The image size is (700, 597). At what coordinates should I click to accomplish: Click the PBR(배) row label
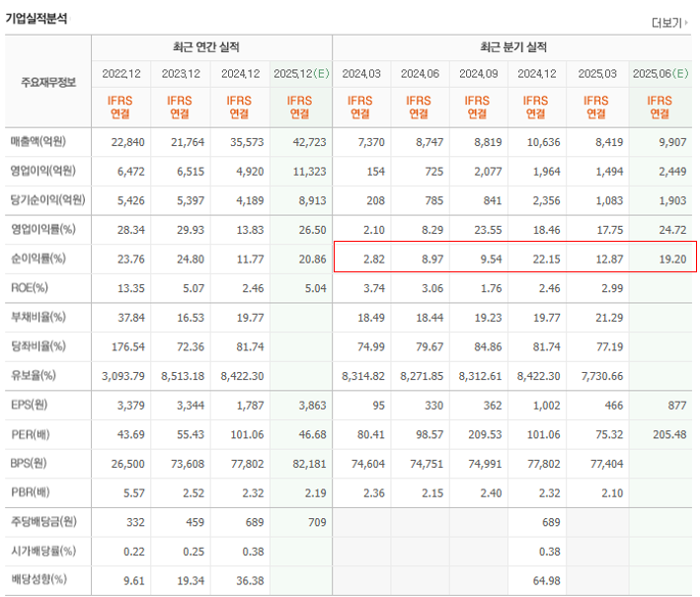(x=31, y=492)
